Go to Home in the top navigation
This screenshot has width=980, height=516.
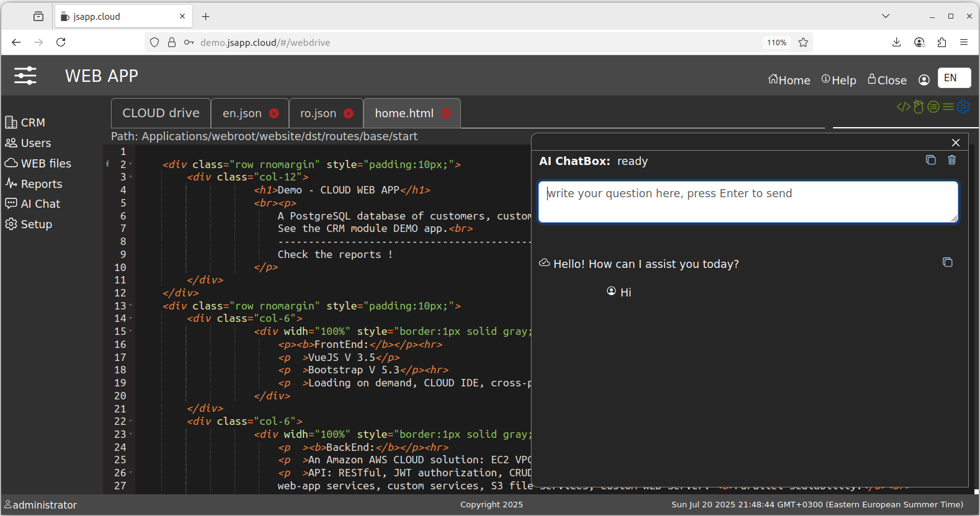coord(789,80)
